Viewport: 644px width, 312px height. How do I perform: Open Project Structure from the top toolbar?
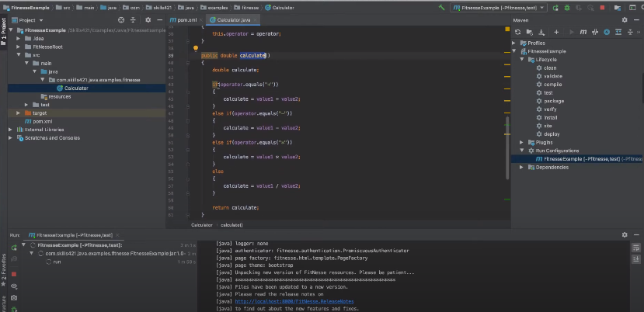point(618,8)
